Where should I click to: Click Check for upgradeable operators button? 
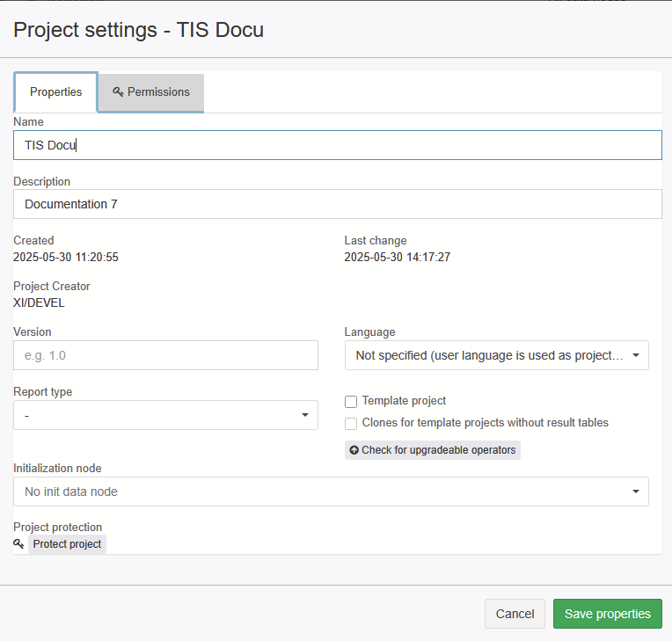pos(433,450)
